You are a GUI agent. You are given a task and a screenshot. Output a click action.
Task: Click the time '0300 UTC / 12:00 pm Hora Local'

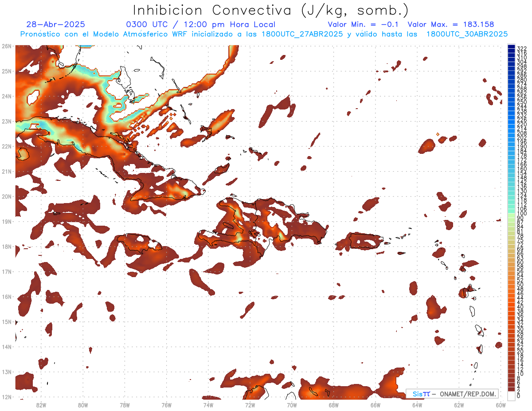point(201,25)
